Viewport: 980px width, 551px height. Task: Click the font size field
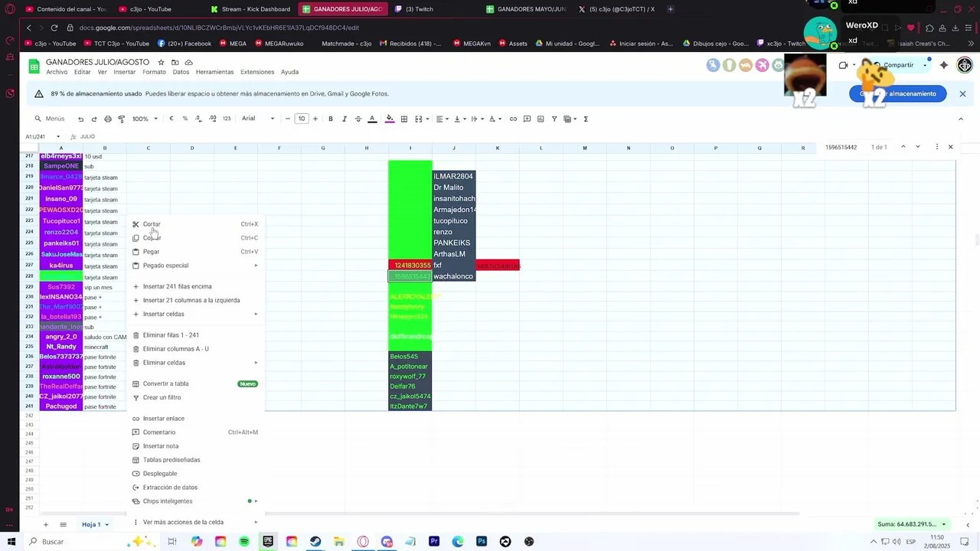[302, 119]
